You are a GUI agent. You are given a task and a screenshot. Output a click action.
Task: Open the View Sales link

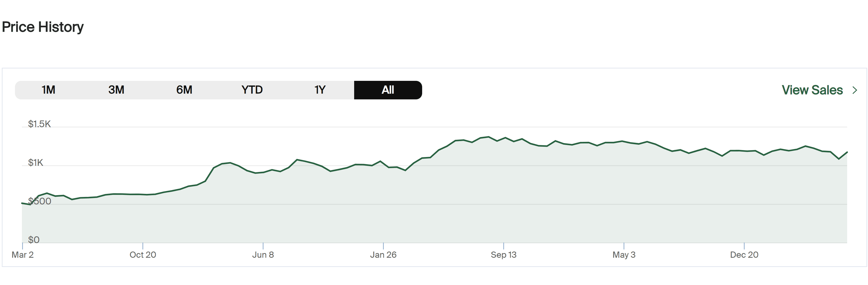(812, 90)
